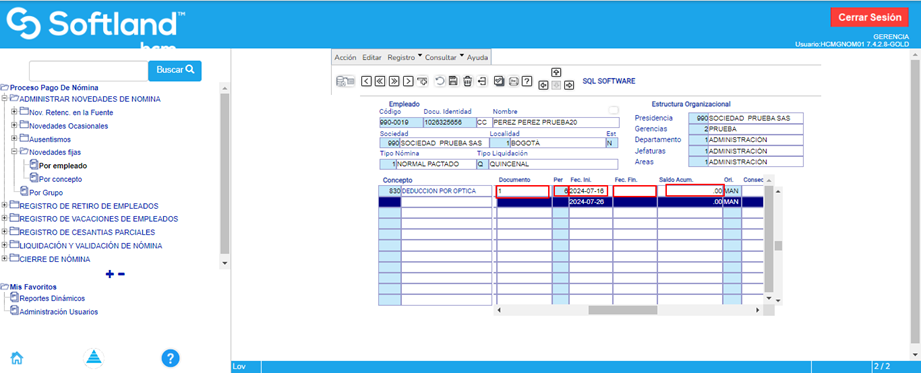Click the Cerrar Sesión button

[x=869, y=17]
